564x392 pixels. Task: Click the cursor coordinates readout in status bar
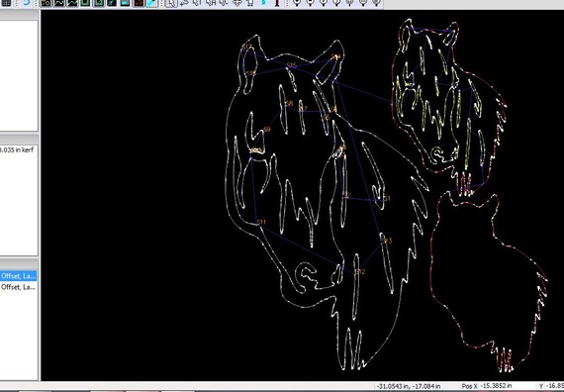pos(409,386)
